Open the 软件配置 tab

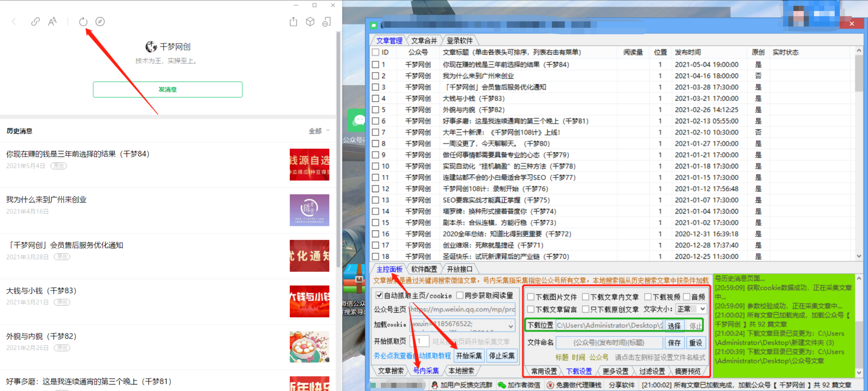coord(424,269)
